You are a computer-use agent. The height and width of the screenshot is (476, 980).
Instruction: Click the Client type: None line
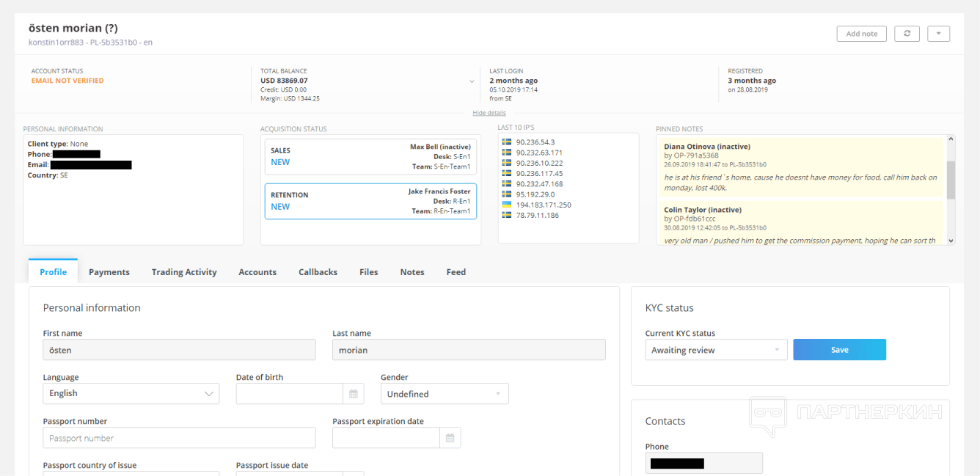(x=58, y=144)
